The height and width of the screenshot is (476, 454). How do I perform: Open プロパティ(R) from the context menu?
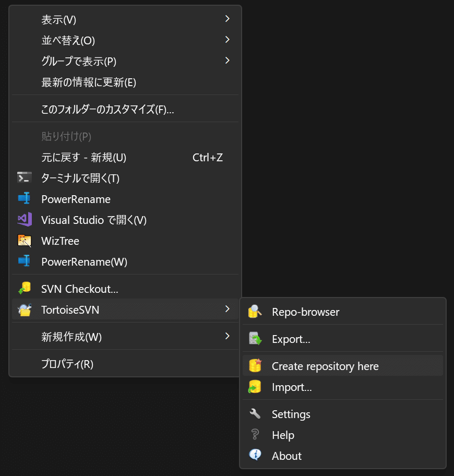[125, 363]
